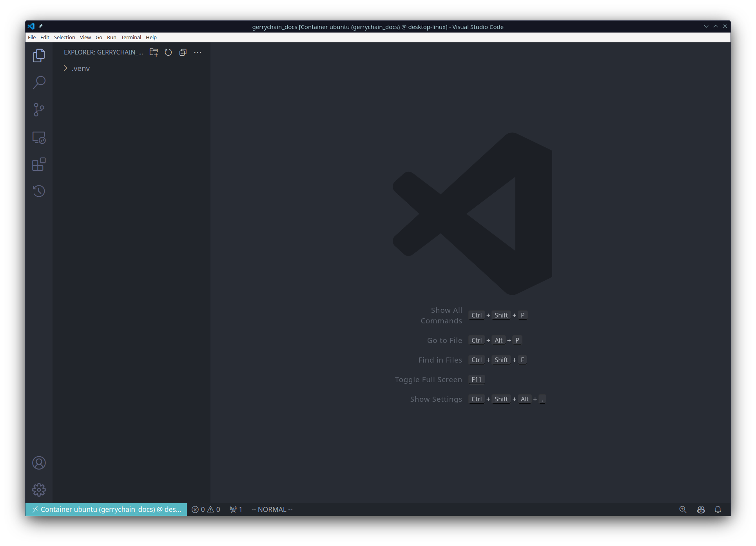Open the Run menu
The width and height of the screenshot is (756, 546).
111,37
